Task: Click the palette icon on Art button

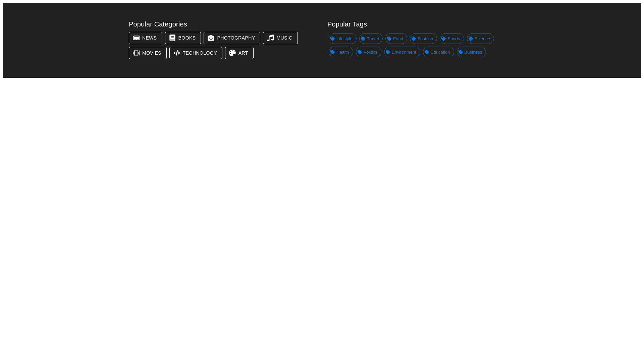Action: coord(232,53)
